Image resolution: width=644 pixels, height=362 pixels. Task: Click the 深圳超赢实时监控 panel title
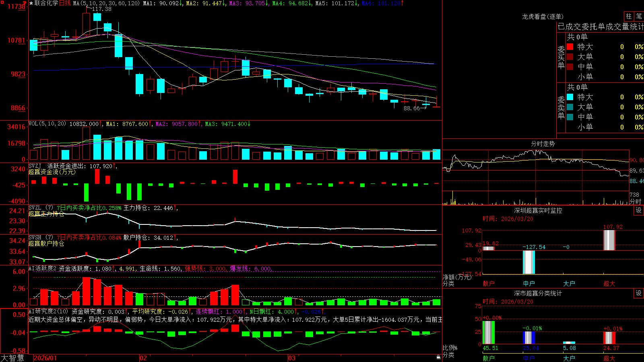538,210
